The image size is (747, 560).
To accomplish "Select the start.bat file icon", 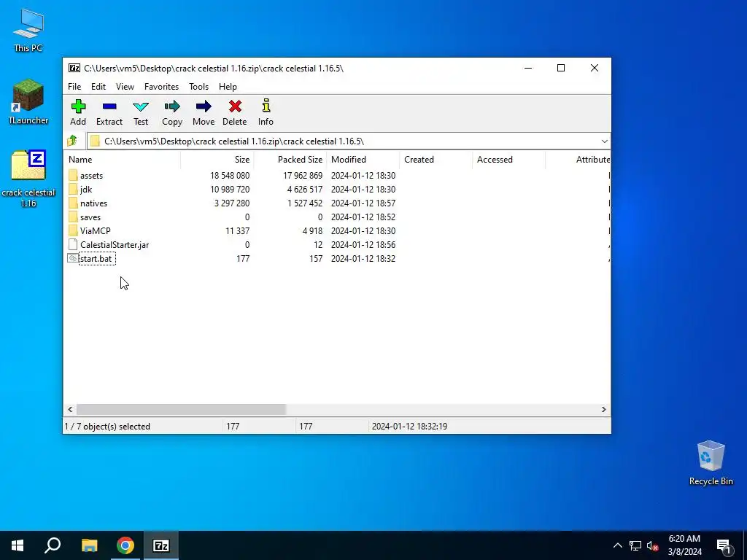I will point(73,258).
